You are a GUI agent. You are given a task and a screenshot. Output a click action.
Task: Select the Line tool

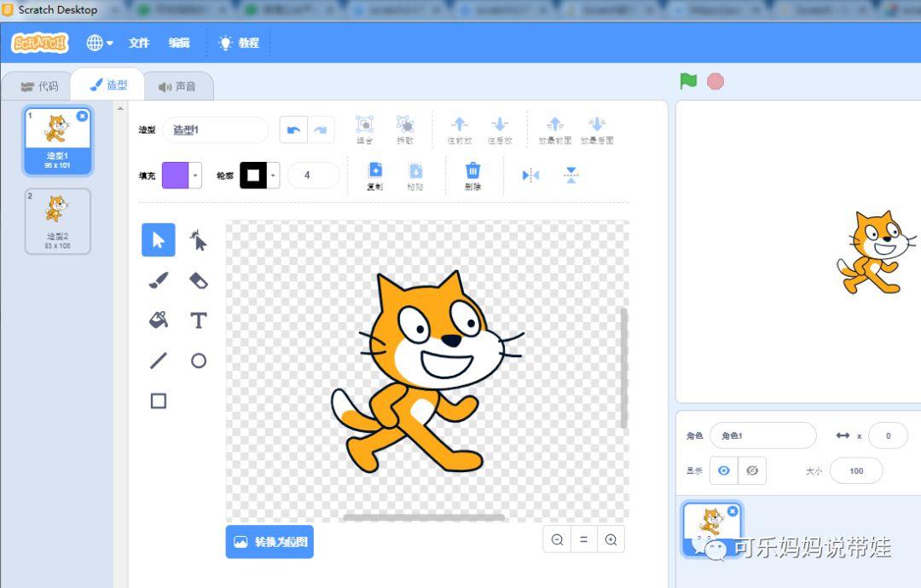158,360
